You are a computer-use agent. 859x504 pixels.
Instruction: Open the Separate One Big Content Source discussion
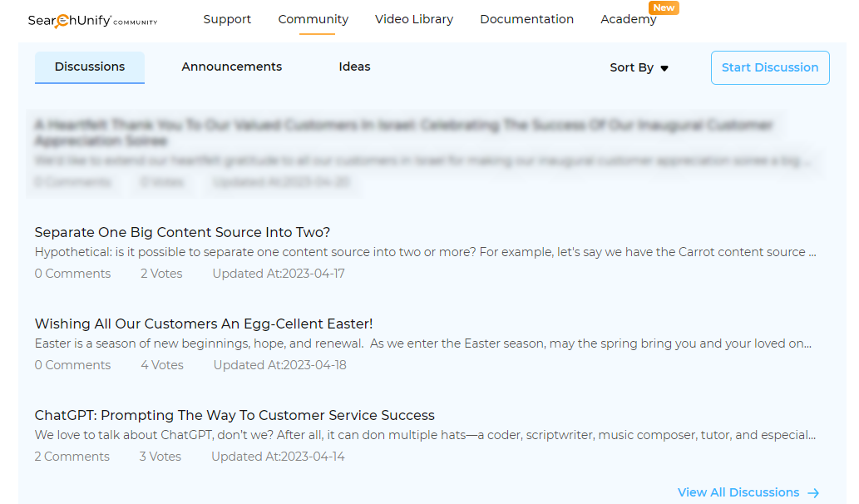pos(182,232)
